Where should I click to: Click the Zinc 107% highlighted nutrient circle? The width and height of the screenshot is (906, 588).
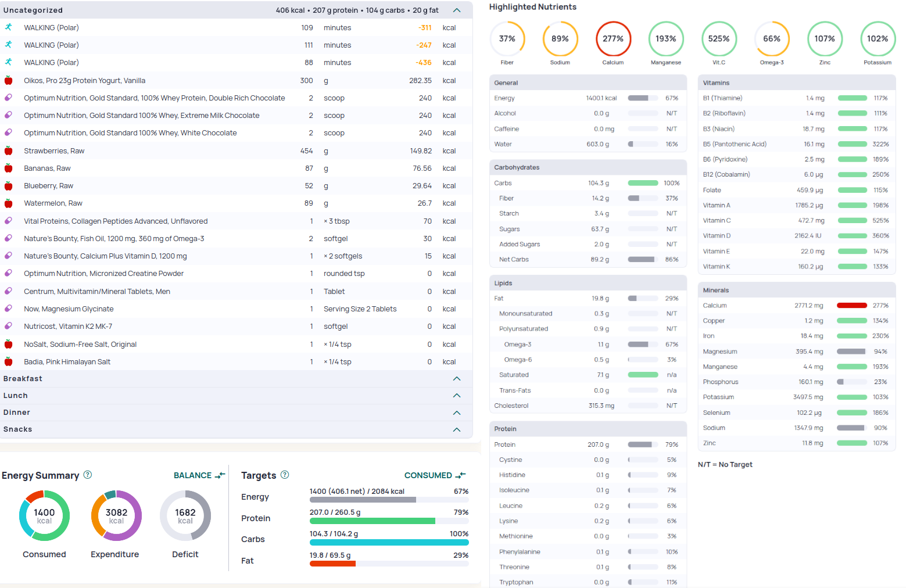coord(825,39)
